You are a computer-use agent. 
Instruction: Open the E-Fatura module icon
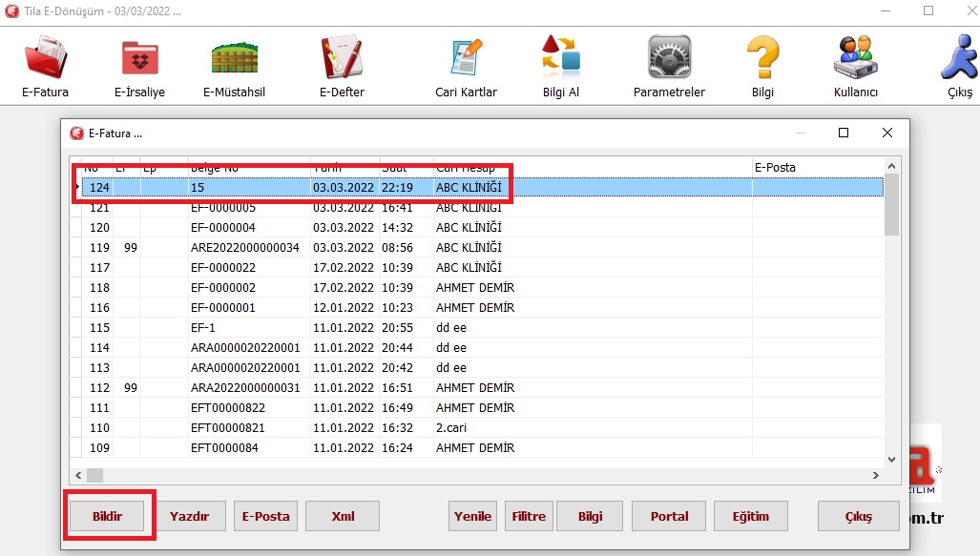coord(45,57)
